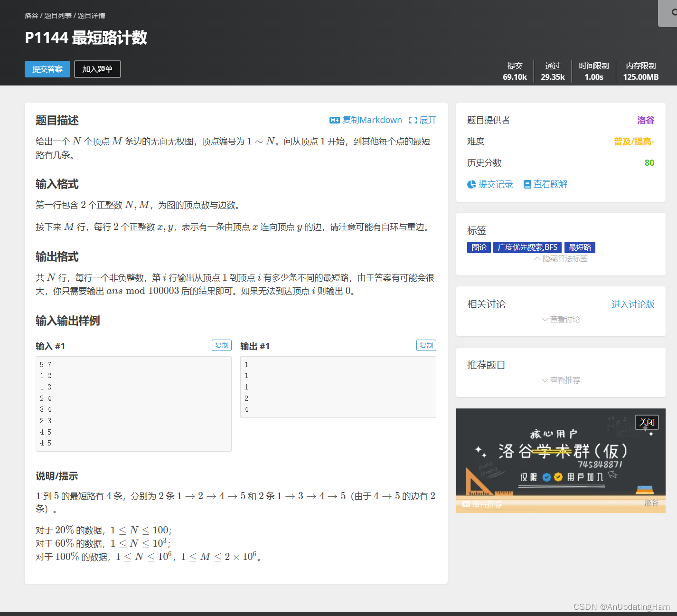Enter the discussion board via 进入讨论版
The image size is (677, 616).
(633, 304)
